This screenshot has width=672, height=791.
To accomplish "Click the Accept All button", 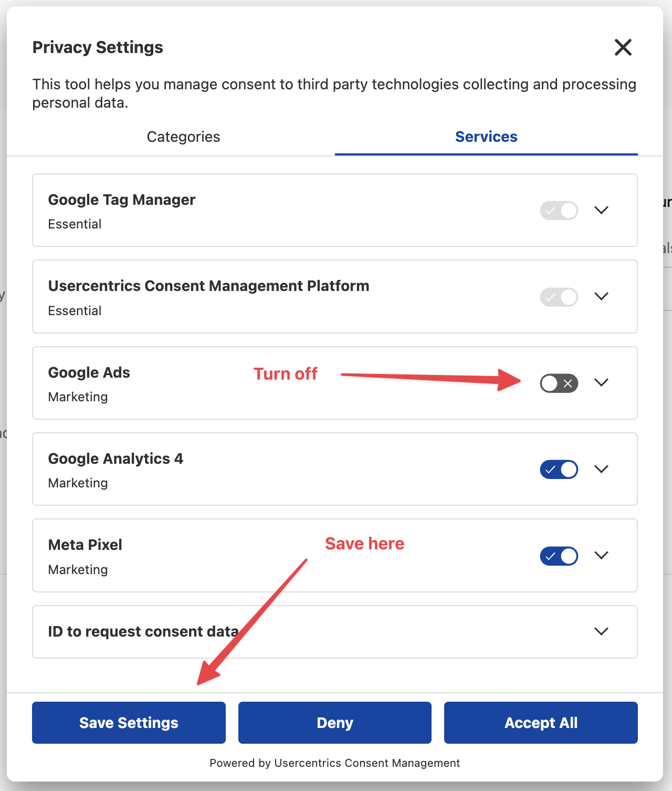I will point(541,723).
